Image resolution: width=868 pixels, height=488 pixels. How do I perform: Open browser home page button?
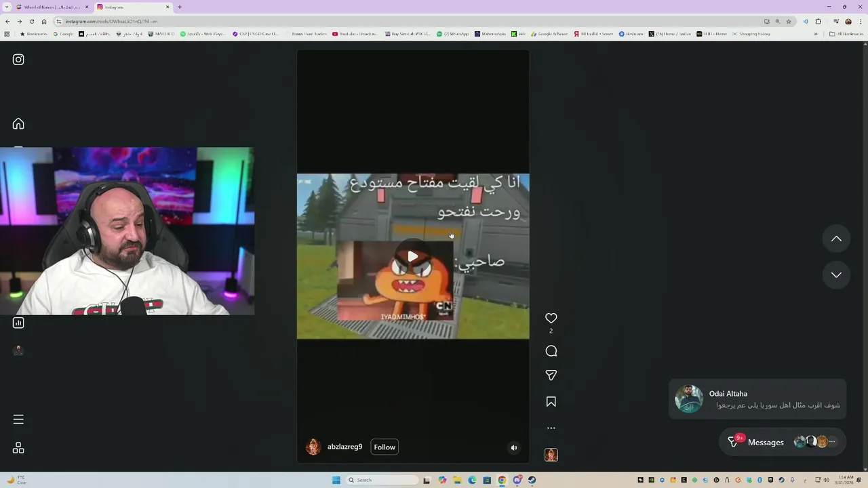[44, 21]
